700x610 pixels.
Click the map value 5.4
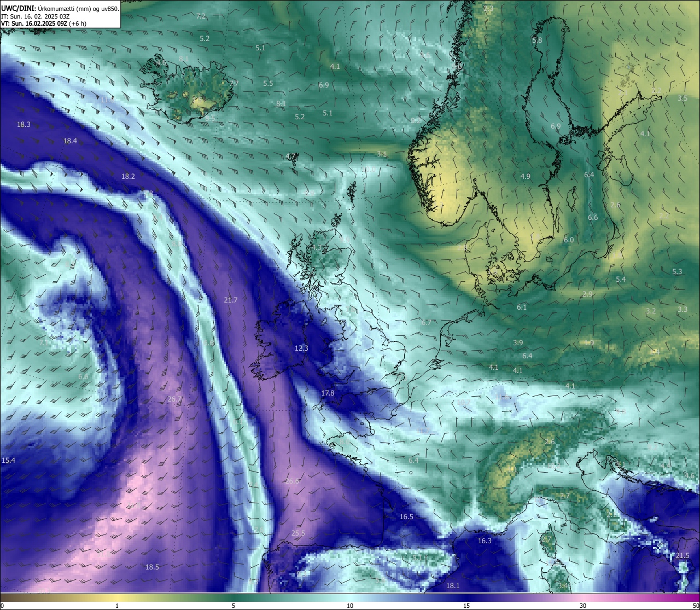(x=621, y=280)
